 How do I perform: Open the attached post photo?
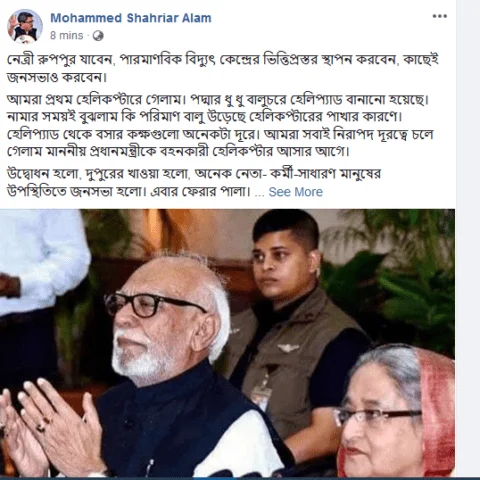point(227,343)
